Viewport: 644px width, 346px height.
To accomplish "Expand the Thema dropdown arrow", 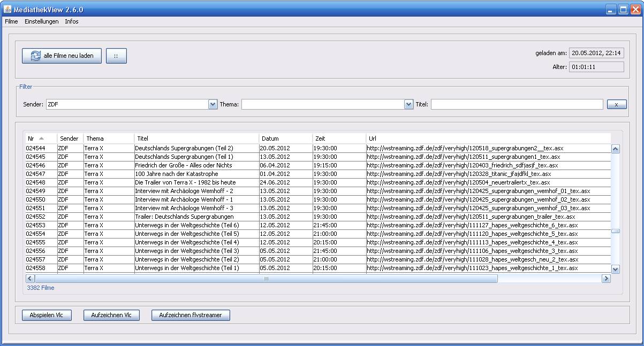I will 409,104.
